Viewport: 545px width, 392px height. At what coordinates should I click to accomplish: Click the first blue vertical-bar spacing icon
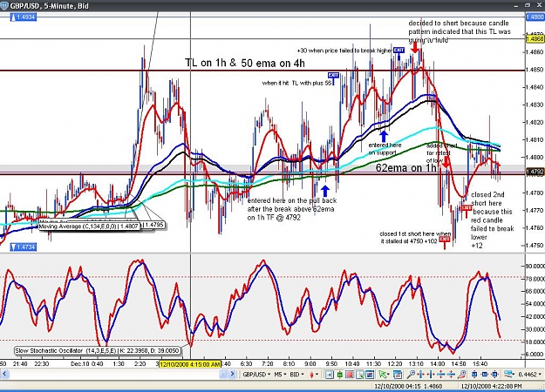pos(421,375)
